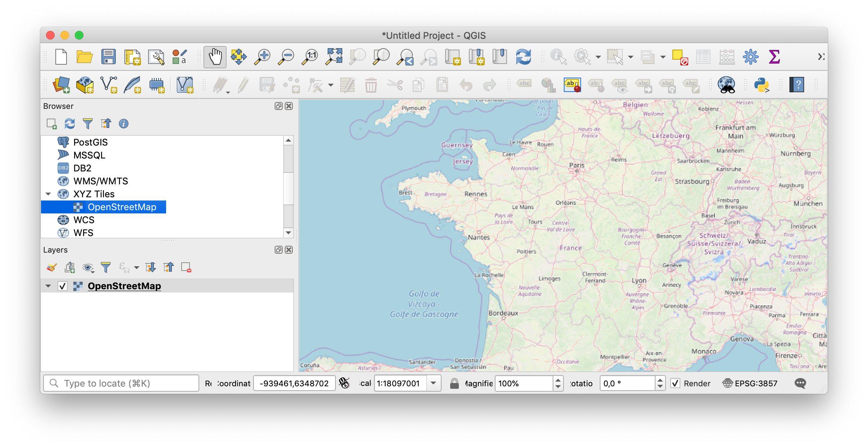The width and height of the screenshot is (868, 447).
Task: Click the Type to locate search field
Action: 121,383
